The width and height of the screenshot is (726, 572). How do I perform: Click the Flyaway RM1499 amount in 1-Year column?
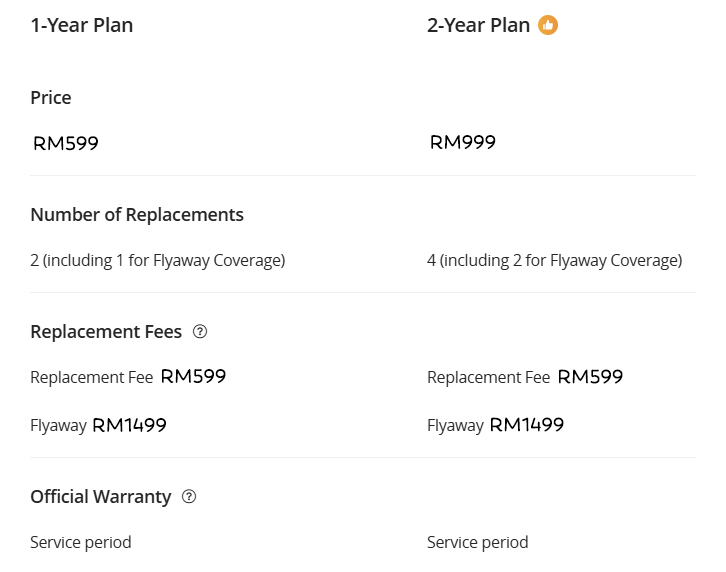(x=129, y=425)
